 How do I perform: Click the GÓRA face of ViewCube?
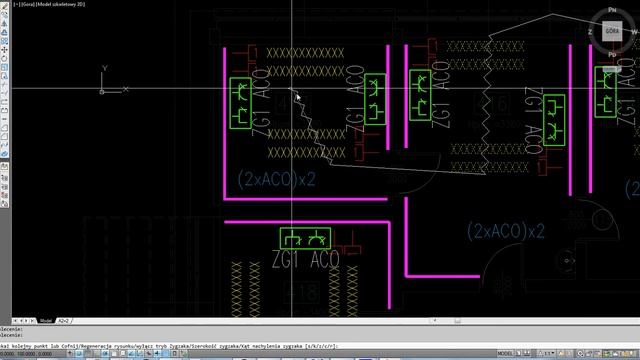coord(612,31)
